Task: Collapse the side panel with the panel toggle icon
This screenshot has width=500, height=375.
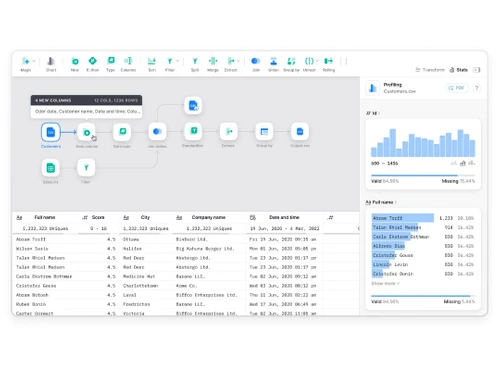Action: pos(477,70)
